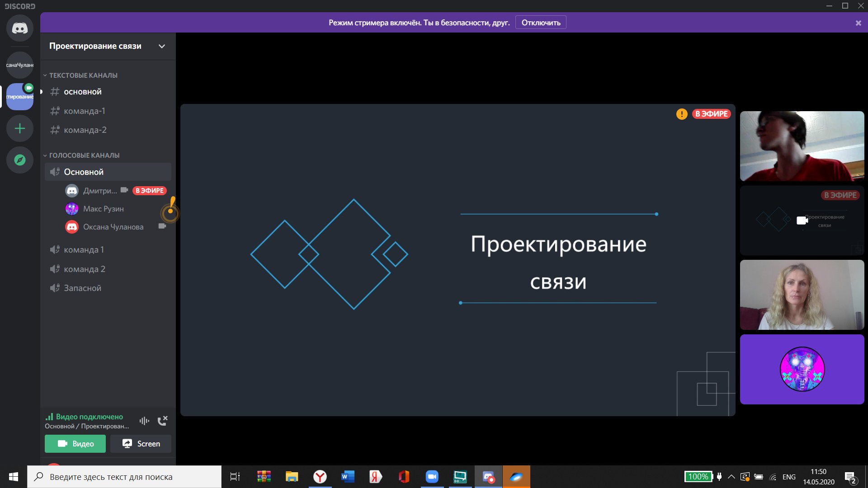
Task: Open Zoom from the taskbar
Action: (x=432, y=477)
